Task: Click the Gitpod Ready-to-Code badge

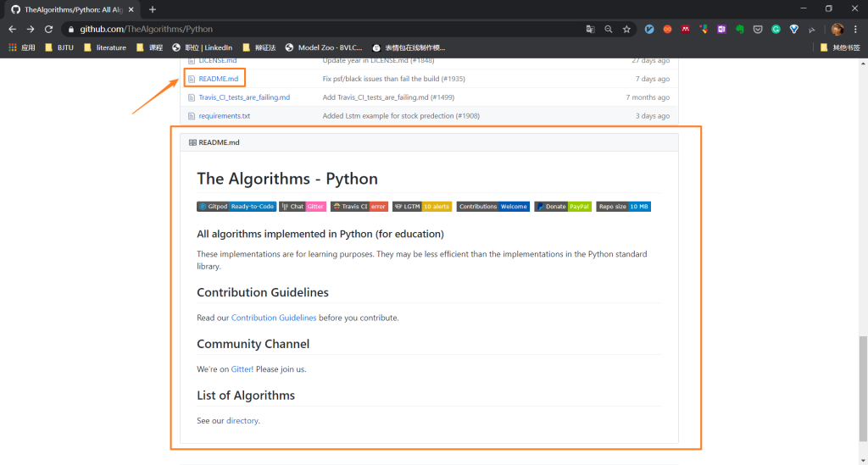Action: coord(236,207)
